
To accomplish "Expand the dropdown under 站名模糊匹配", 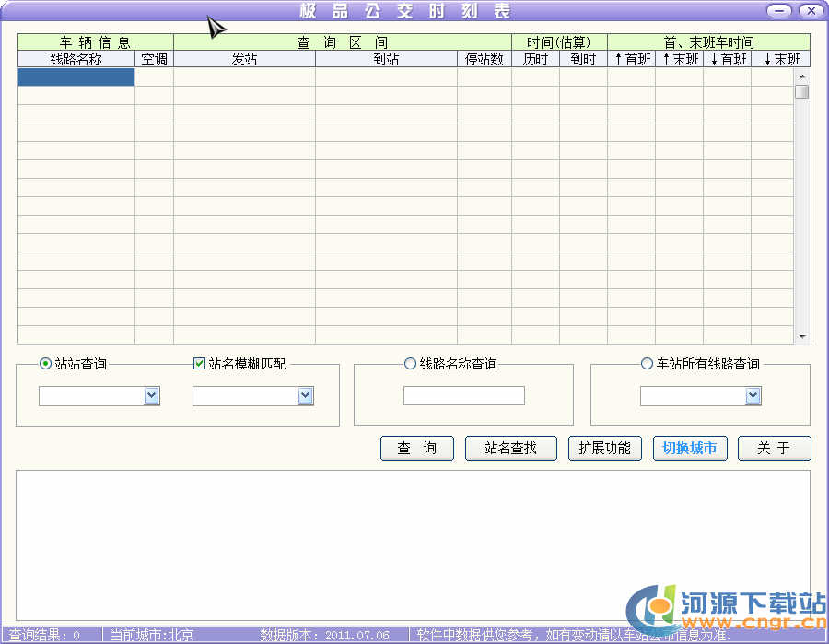I will coord(306,396).
